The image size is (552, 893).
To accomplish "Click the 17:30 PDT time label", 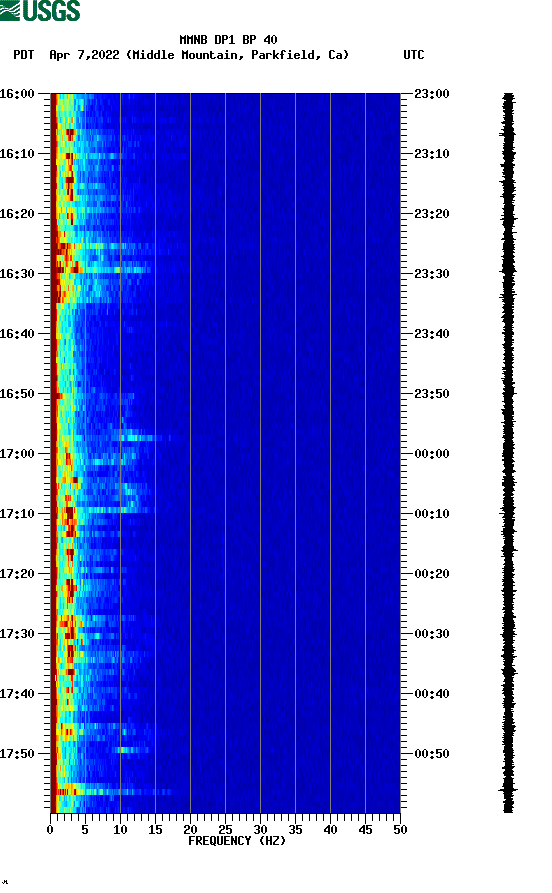I will (x=17, y=634).
